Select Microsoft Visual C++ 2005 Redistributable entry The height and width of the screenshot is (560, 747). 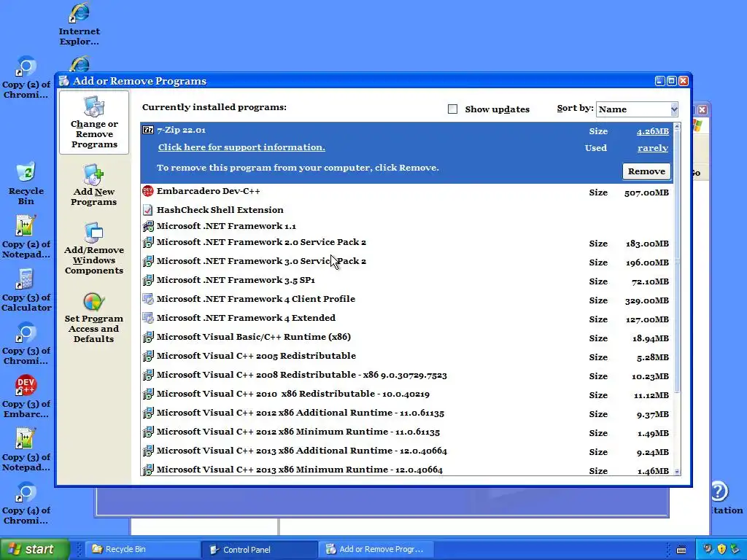[406, 356]
